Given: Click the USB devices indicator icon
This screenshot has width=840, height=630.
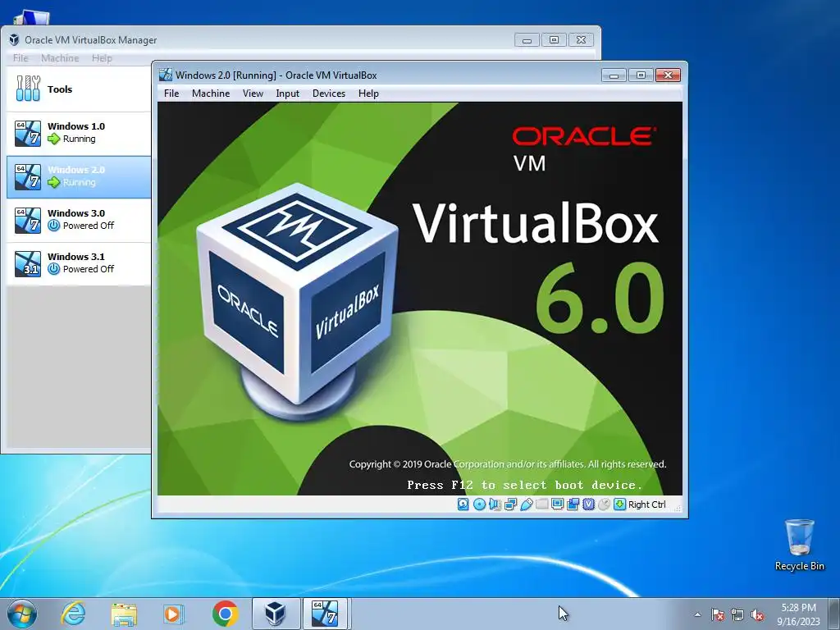Looking at the screenshot, I should tap(526, 504).
